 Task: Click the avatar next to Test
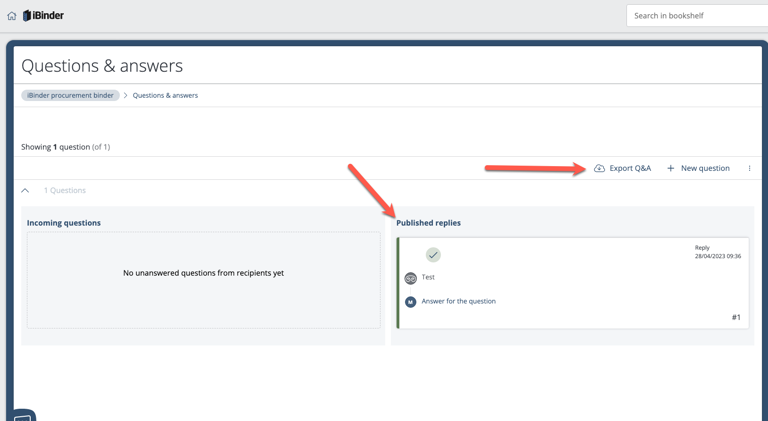[410, 278]
